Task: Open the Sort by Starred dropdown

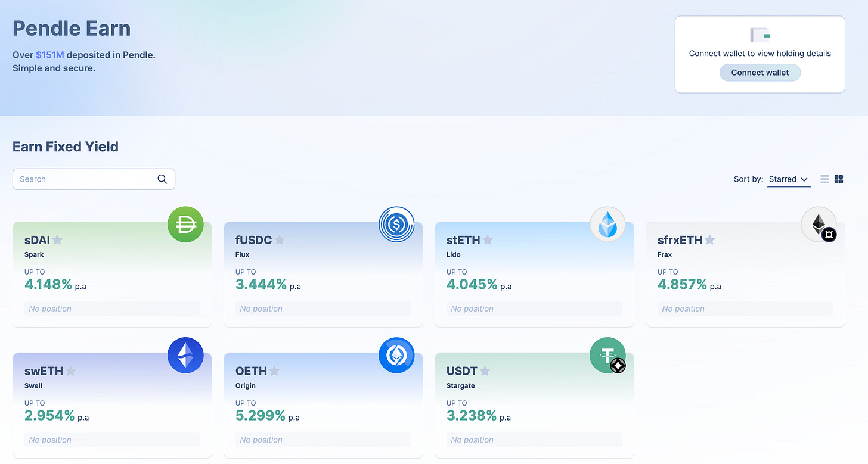Action: [789, 179]
